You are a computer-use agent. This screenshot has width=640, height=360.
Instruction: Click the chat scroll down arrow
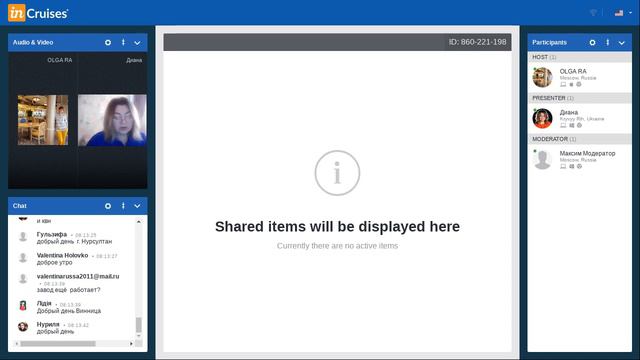point(139,336)
